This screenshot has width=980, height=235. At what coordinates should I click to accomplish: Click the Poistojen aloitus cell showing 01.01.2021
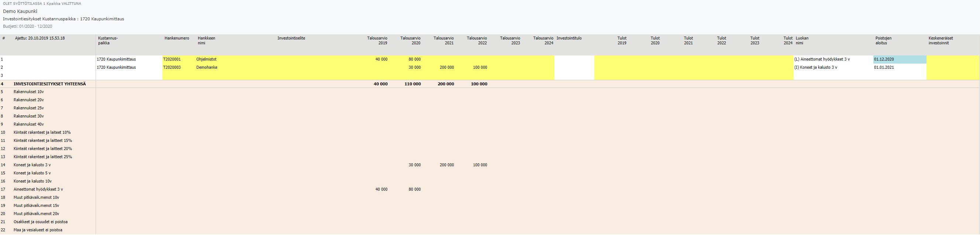coord(899,67)
